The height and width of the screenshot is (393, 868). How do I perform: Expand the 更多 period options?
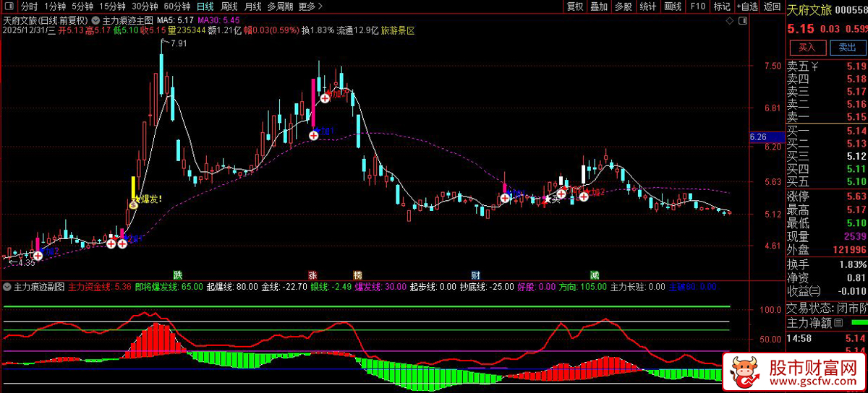pyautogui.click(x=310, y=7)
